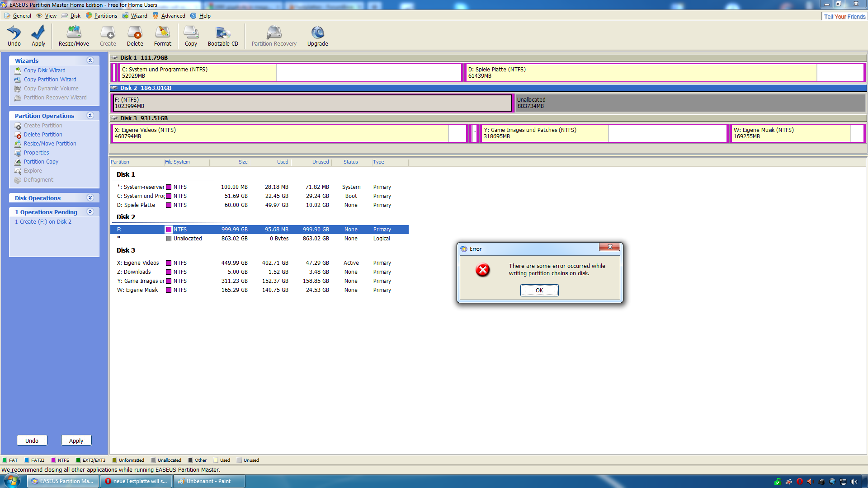
Task: Click the Delete partition toolbar icon
Action: click(x=135, y=36)
